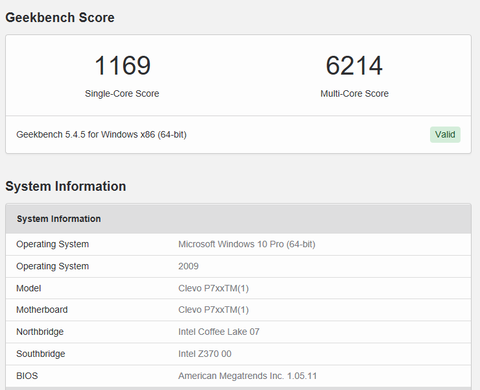Click the Motherboard row label

pos(42,310)
